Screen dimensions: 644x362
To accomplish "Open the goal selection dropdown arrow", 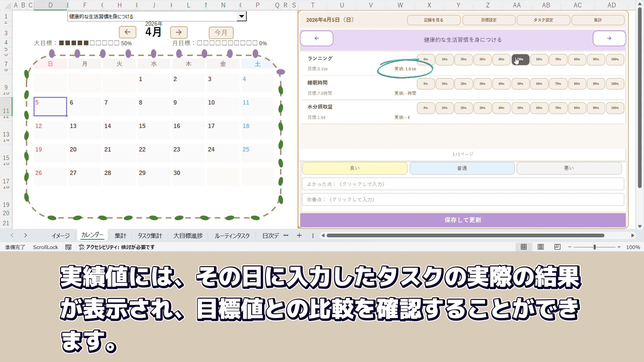I will [x=241, y=16].
